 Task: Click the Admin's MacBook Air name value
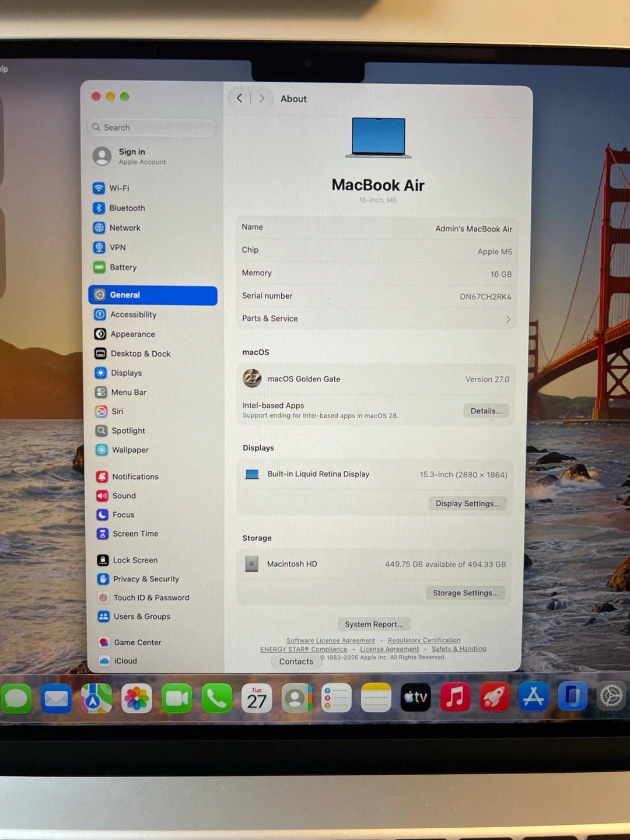[x=474, y=229]
